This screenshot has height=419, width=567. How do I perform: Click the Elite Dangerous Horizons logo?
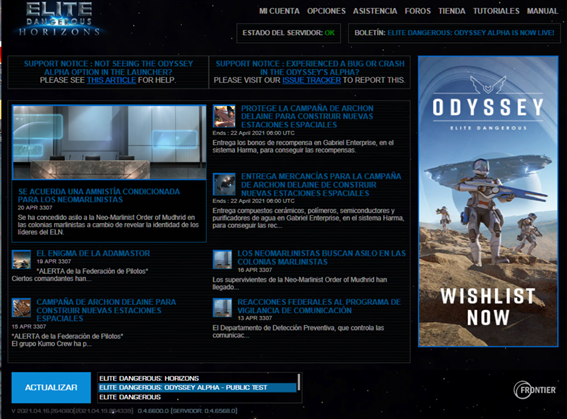[x=59, y=19]
